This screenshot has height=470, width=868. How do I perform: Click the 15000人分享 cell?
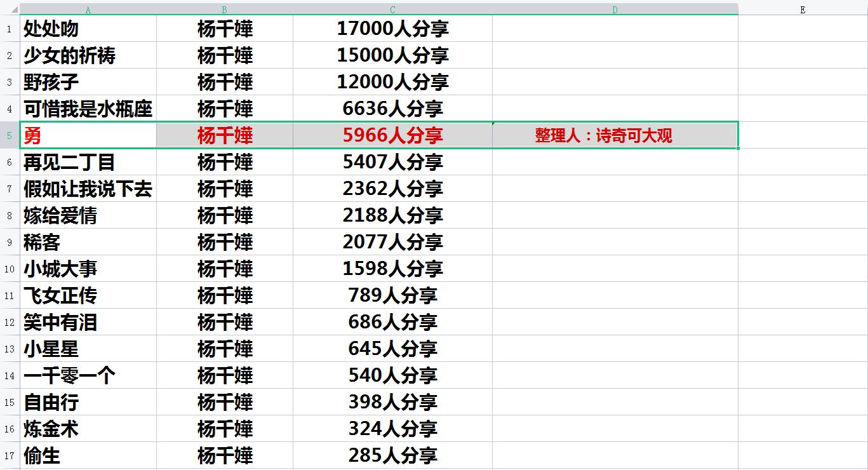click(x=392, y=55)
